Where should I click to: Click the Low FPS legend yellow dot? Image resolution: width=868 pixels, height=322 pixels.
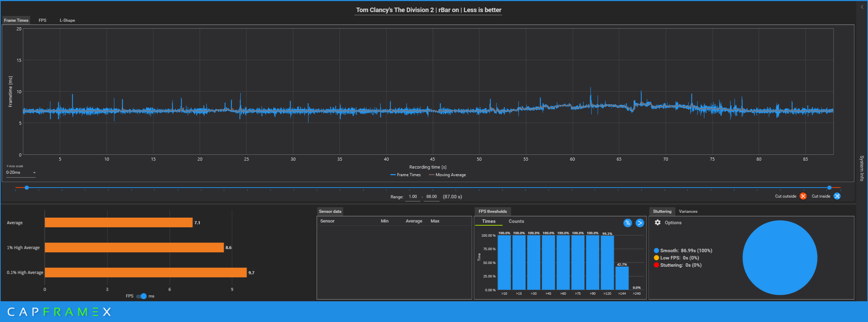point(656,258)
